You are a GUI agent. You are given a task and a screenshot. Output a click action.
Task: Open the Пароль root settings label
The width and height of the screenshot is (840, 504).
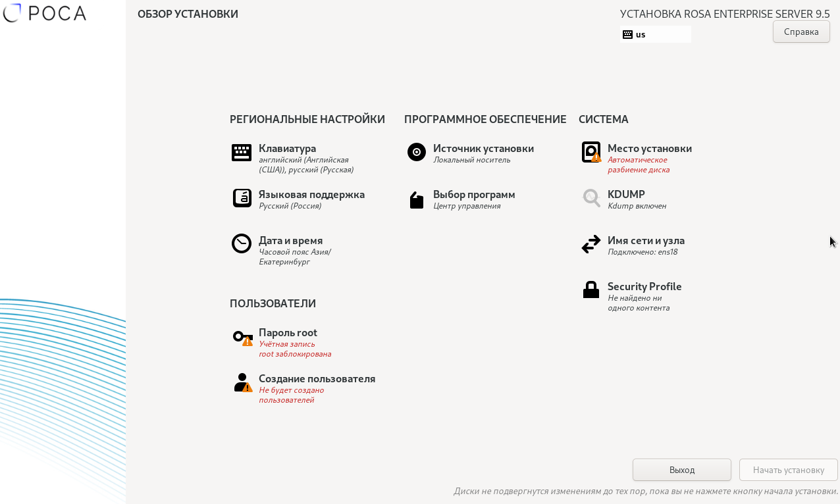click(288, 333)
